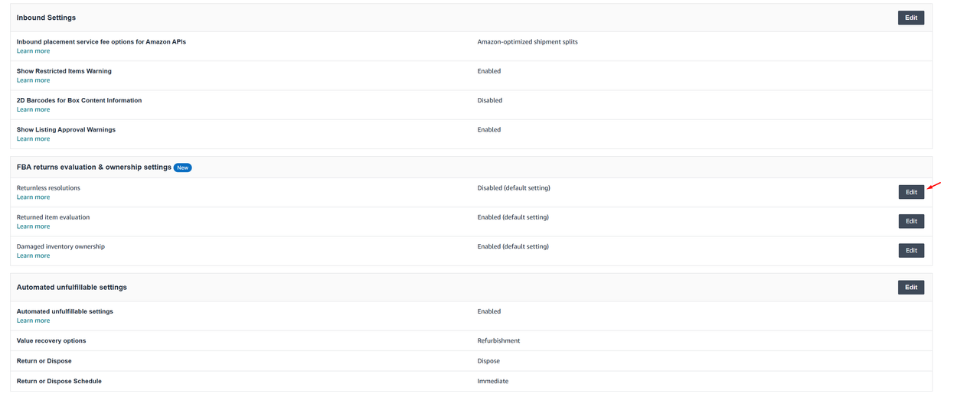Select the Refurbishment value text

coord(498,340)
